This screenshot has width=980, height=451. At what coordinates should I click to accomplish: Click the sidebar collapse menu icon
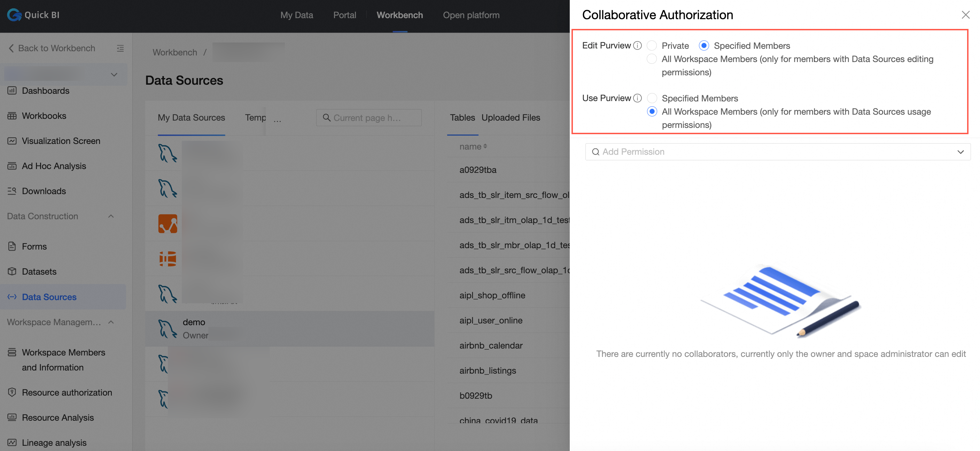click(120, 48)
